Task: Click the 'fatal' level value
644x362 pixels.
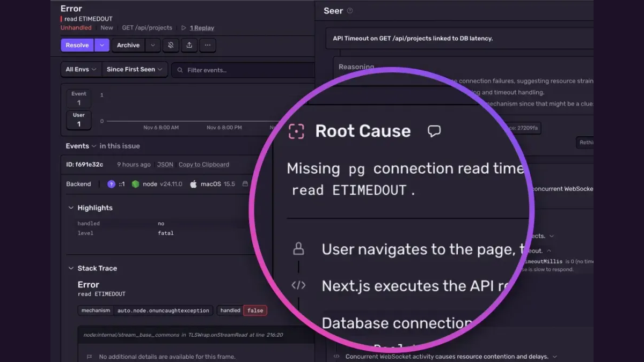Action: tap(166, 233)
